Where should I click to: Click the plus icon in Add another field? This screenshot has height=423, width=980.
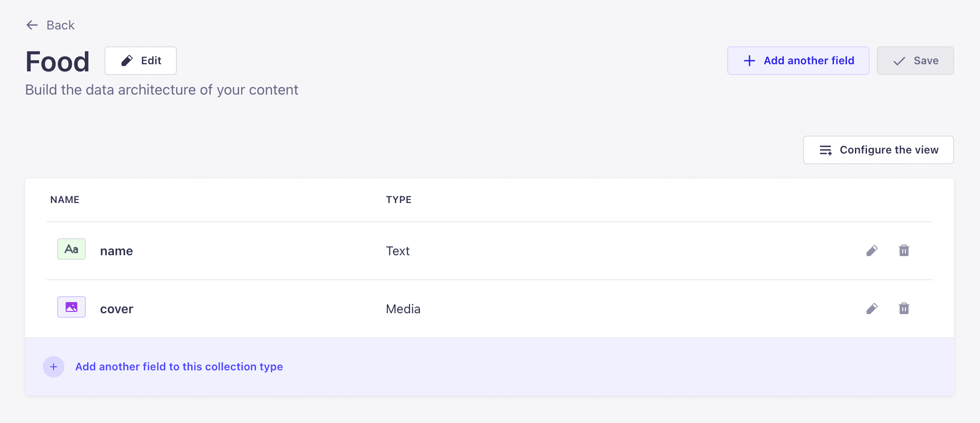tap(750, 61)
